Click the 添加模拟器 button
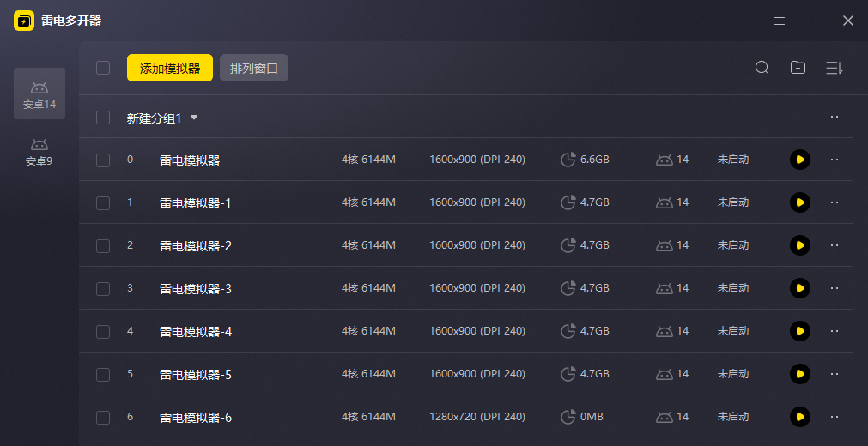The height and width of the screenshot is (446, 868). coord(170,68)
